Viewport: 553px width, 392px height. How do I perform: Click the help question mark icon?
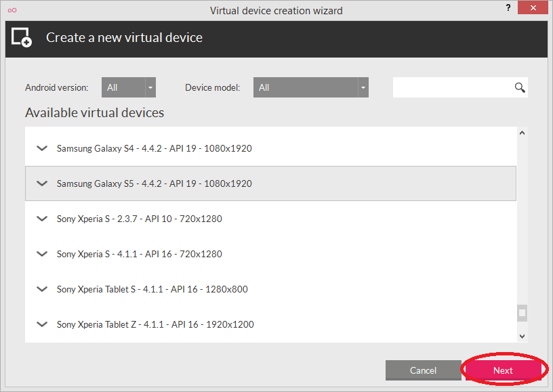click(x=508, y=7)
